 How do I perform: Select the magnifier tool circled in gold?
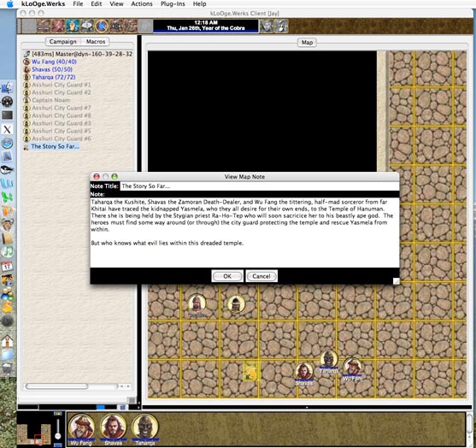[102, 27]
